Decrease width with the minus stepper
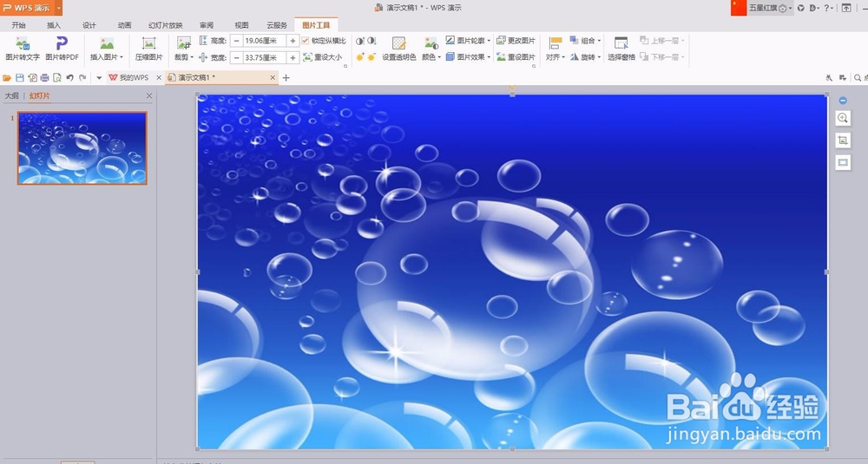The width and height of the screenshot is (868, 464). pyautogui.click(x=237, y=57)
